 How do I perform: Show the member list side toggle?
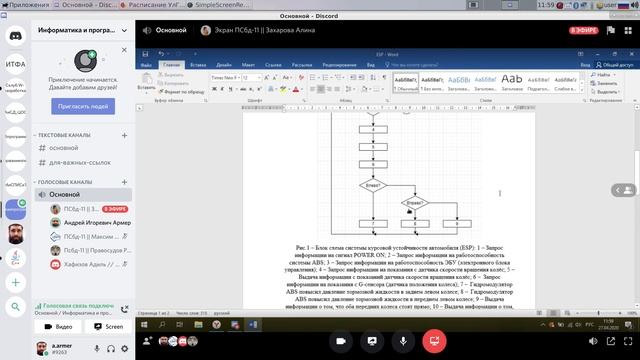pos(624,190)
